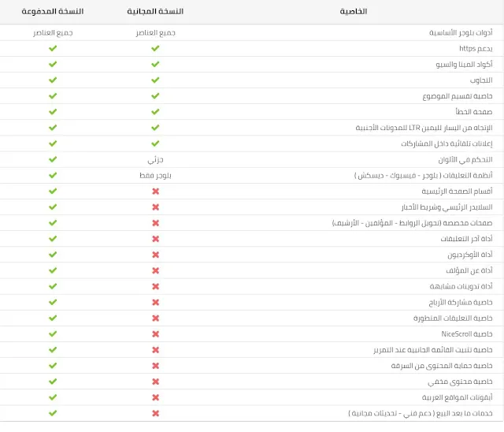Click the free version check mark for https row
This screenshot has height=432, width=504.
coord(155,48)
